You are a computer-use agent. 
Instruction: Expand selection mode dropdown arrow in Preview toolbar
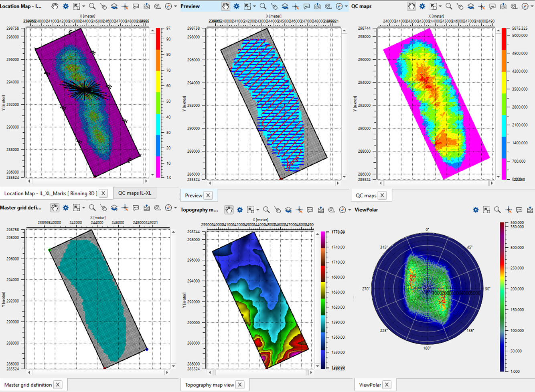[254, 6]
